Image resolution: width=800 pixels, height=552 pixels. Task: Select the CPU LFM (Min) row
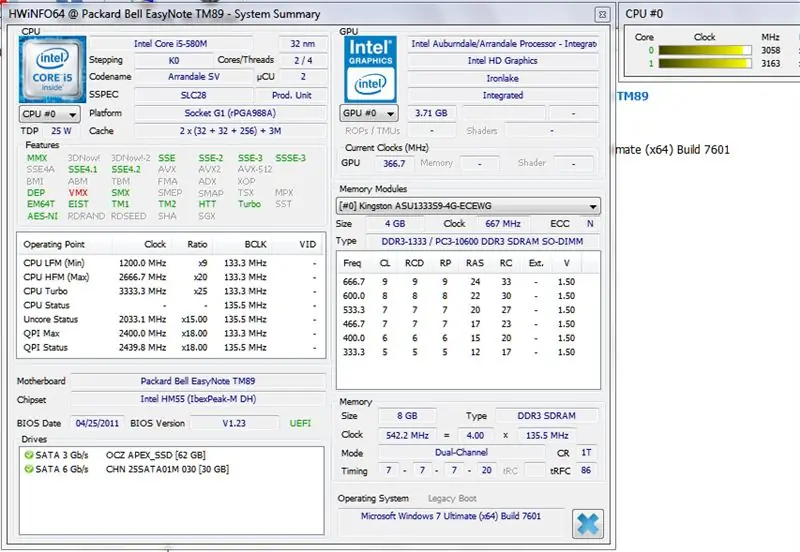(x=171, y=263)
